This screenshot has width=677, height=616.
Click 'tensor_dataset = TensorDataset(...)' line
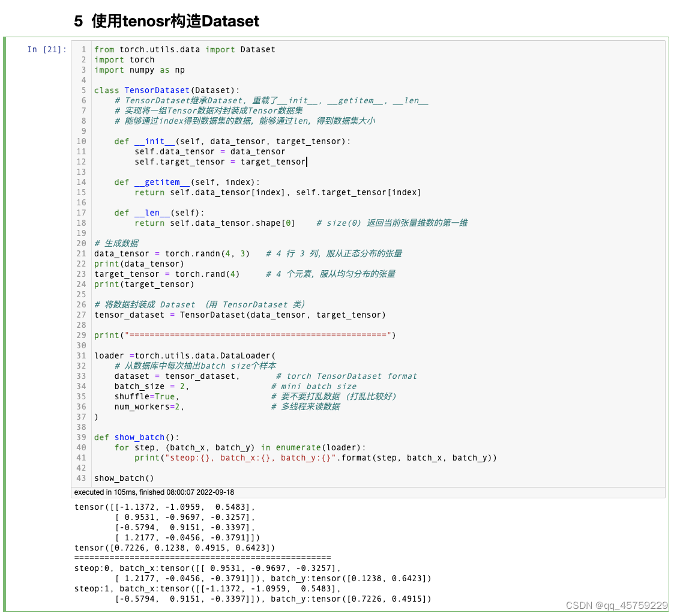(x=240, y=315)
